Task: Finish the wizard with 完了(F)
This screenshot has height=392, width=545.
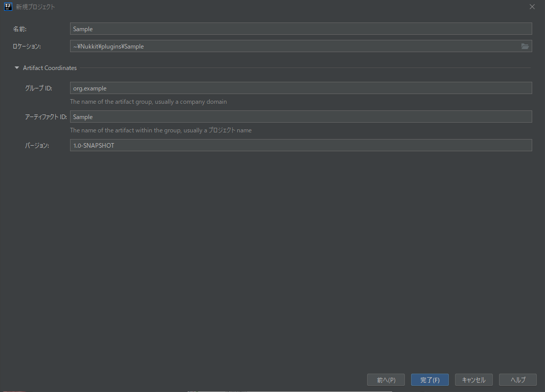Action: pyautogui.click(x=430, y=380)
